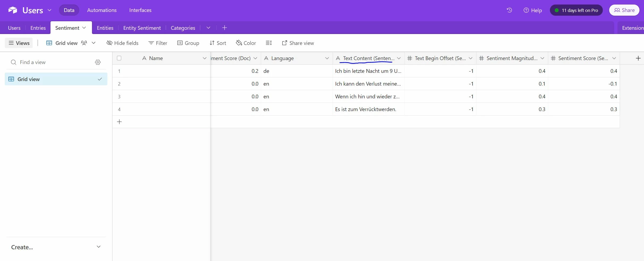Open the Sentiment Score (Doc) field dropdown
The width and height of the screenshot is (644, 261).
[255, 58]
